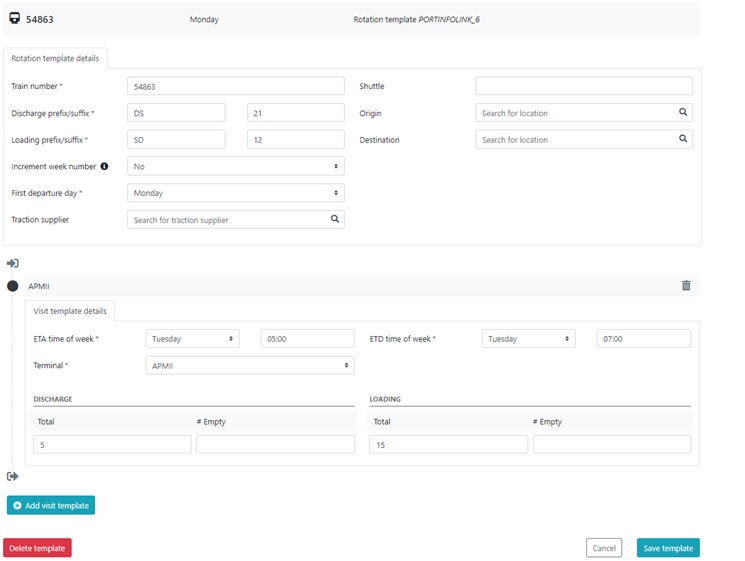
Task: Open the Increment week number dropdown
Action: click(x=236, y=166)
